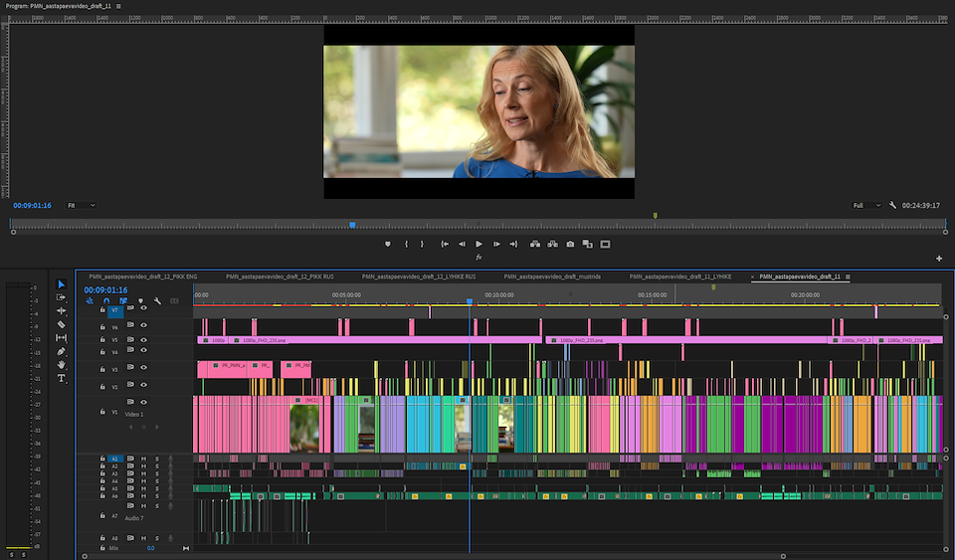
Task: Hide track V1 with its eye icon
Action: pos(143,402)
